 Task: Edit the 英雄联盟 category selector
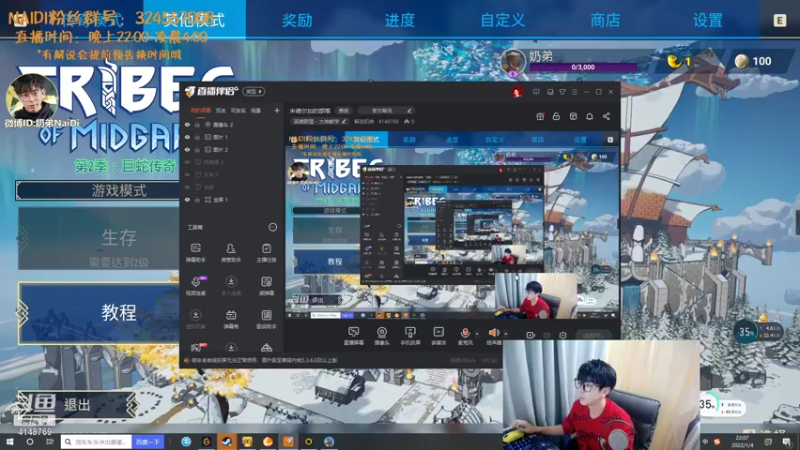click(x=319, y=121)
